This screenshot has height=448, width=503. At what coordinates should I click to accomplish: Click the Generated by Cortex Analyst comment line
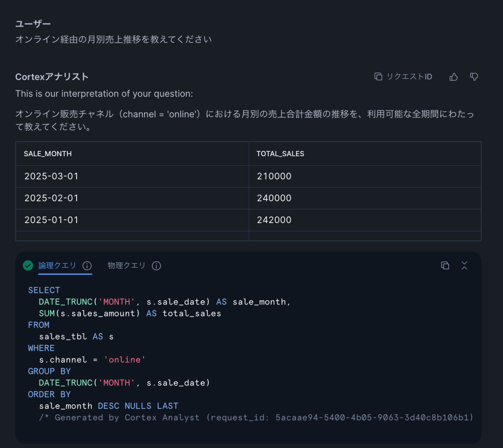255,418
